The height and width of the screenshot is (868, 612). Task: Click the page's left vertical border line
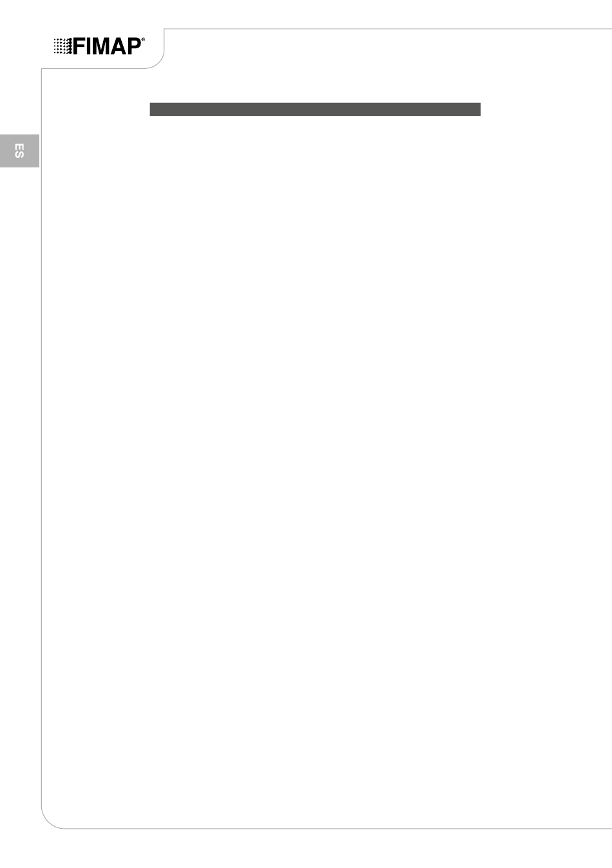click(x=42, y=438)
